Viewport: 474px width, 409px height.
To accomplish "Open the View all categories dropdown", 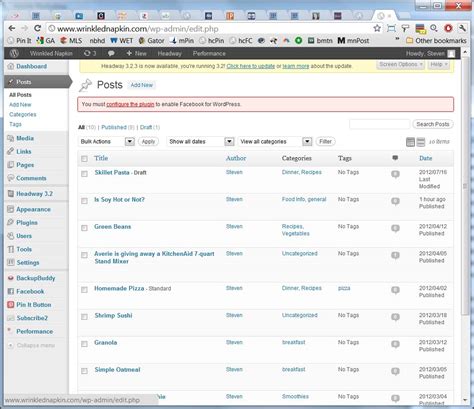I will [275, 142].
